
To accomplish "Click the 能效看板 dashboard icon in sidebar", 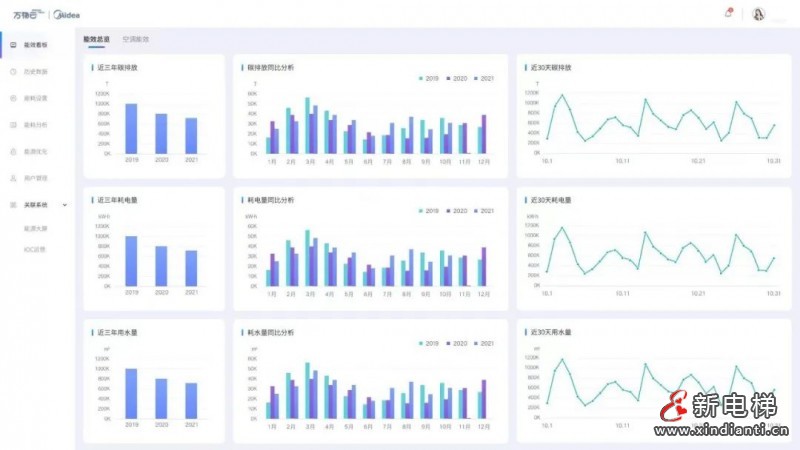I will 13,45.
